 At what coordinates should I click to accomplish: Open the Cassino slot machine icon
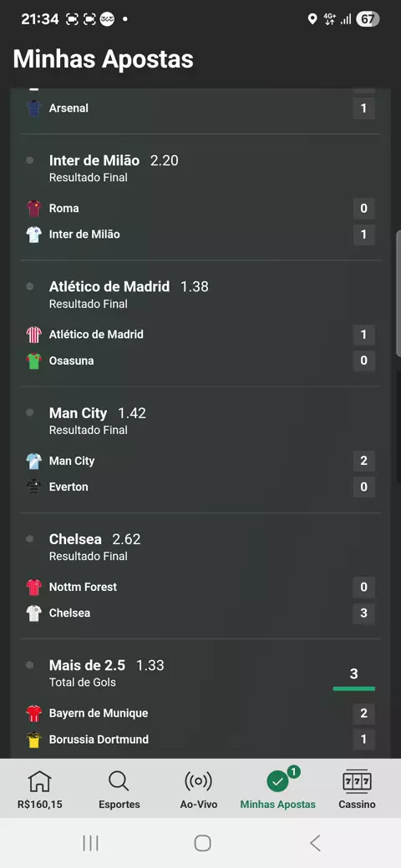(357, 781)
